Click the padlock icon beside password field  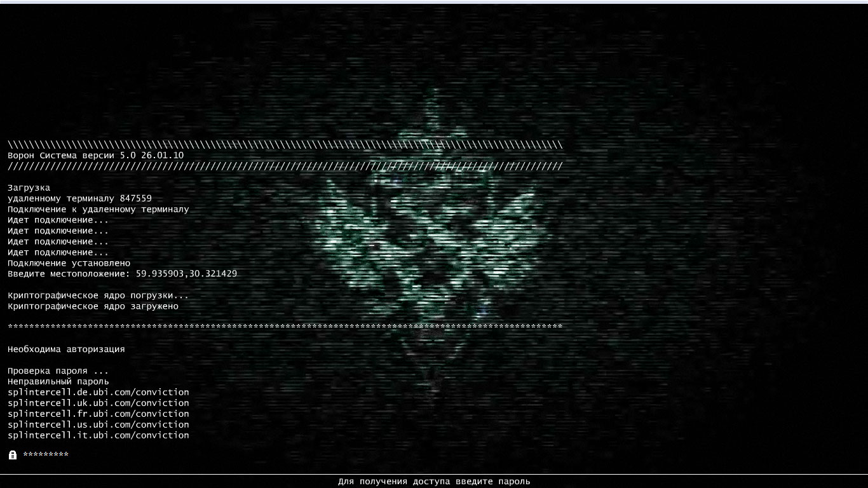click(13, 455)
